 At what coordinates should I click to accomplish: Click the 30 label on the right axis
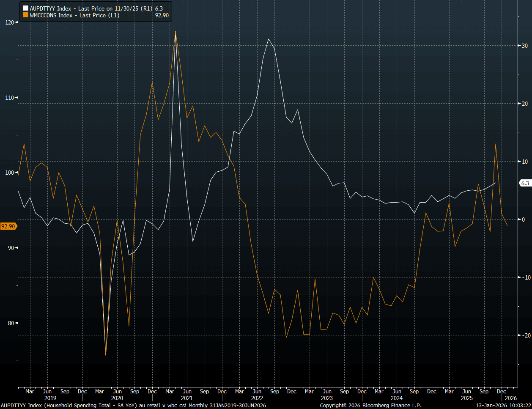[x=524, y=45]
